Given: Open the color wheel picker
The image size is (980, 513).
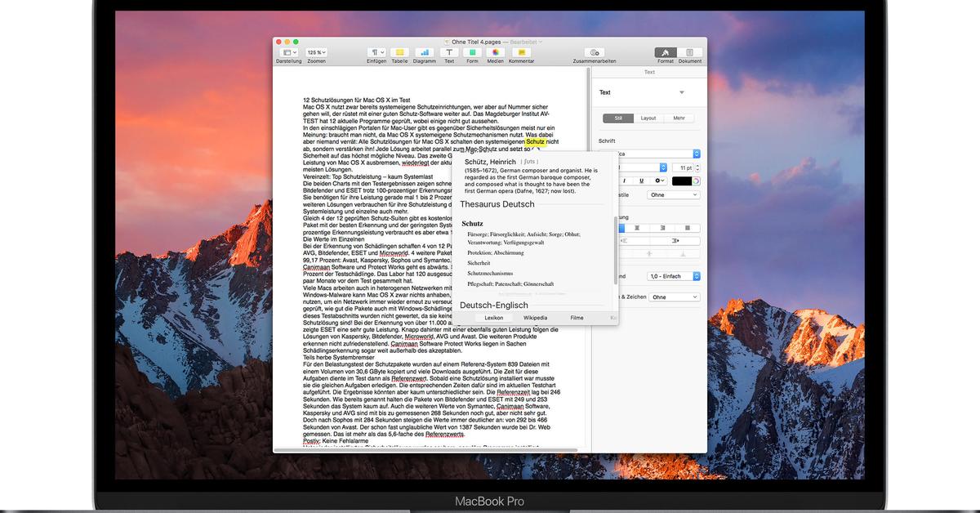Looking at the screenshot, I should [697, 181].
